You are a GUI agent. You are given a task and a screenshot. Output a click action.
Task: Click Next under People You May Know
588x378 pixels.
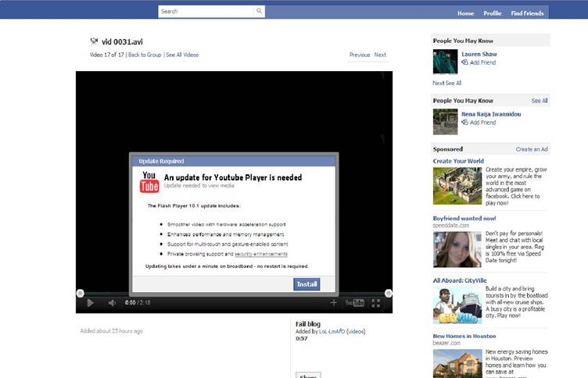[x=438, y=83]
